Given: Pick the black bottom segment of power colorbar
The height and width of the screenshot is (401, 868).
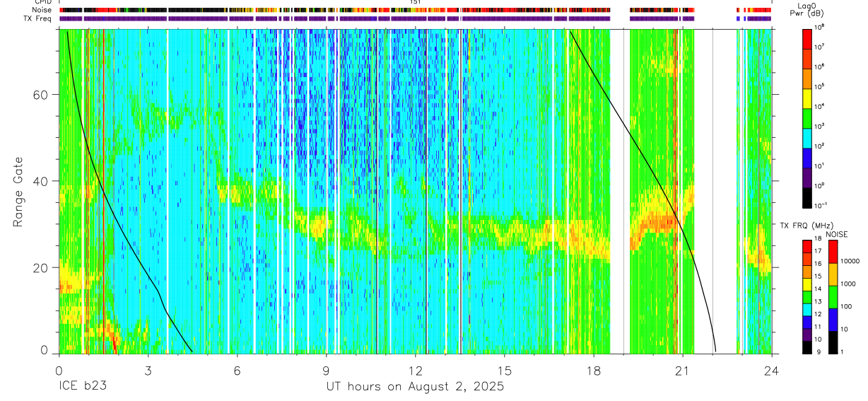Looking at the screenshot, I should coord(807,197).
